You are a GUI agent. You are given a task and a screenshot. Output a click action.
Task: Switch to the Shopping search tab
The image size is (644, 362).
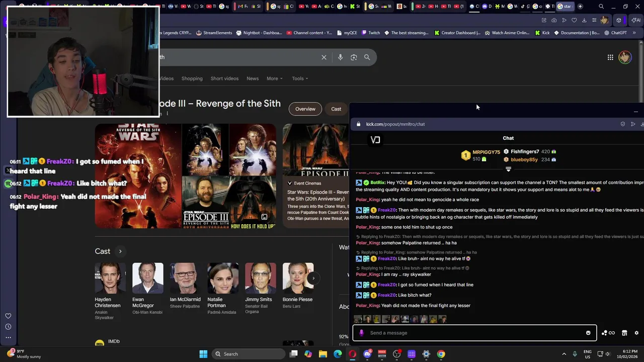[192, 78]
